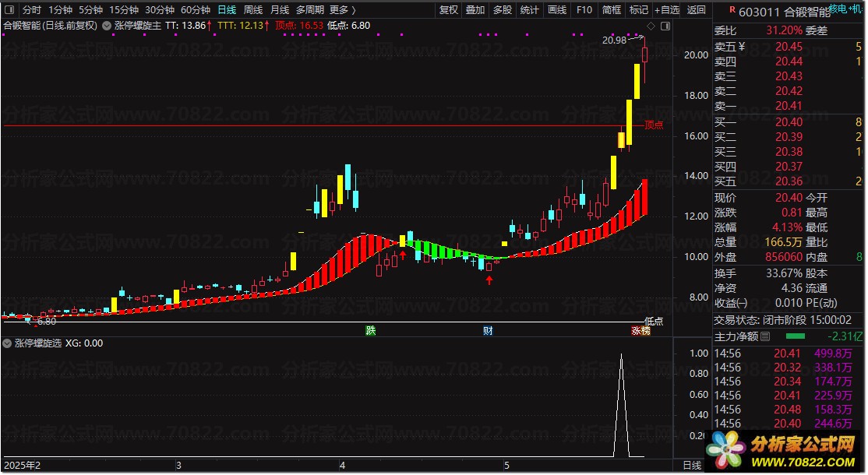The width and height of the screenshot is (868, 475).
Task: Activate the 画线 drawing tool
Action: (x=557, y=10)
